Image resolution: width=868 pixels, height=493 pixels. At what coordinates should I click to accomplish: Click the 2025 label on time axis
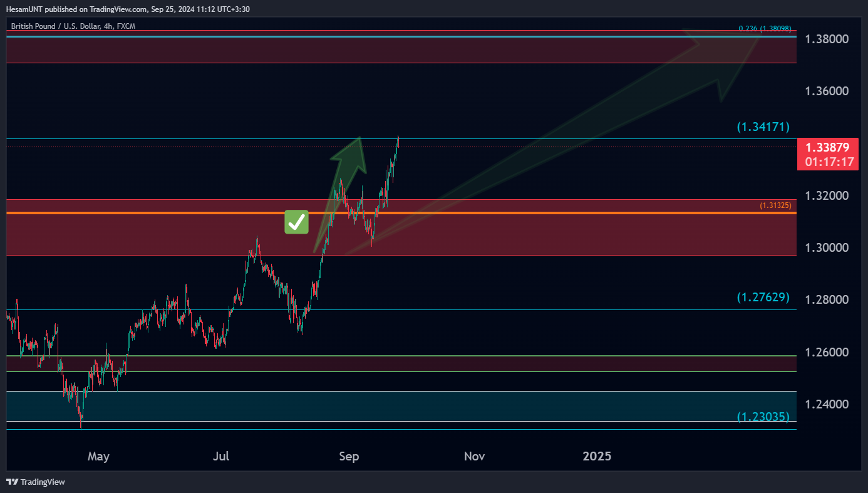pyautogui.click(x=597, y=456)
